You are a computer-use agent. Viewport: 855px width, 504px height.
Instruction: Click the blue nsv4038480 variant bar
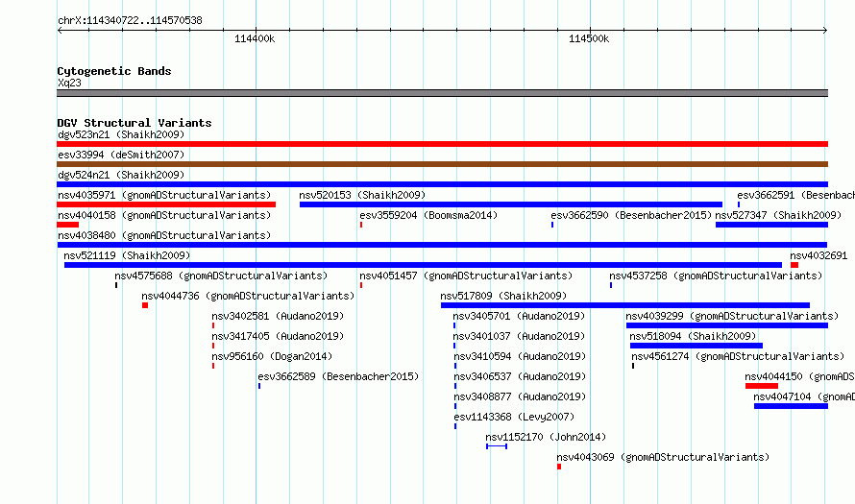[442, 245]
